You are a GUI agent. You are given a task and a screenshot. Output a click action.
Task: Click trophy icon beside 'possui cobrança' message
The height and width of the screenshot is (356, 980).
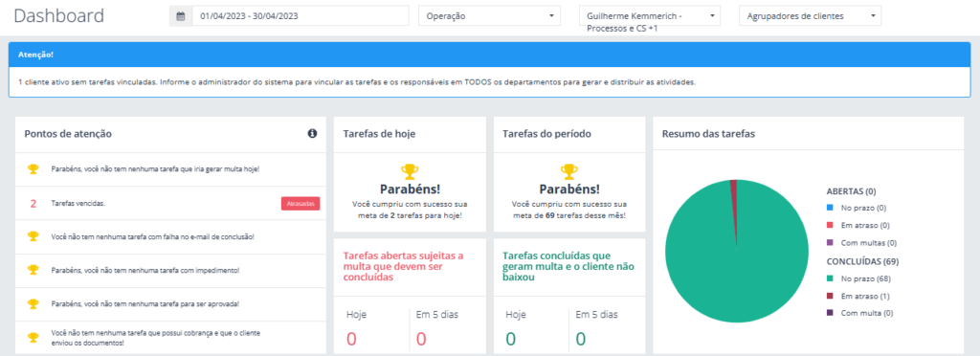click(x=33, y=337)
